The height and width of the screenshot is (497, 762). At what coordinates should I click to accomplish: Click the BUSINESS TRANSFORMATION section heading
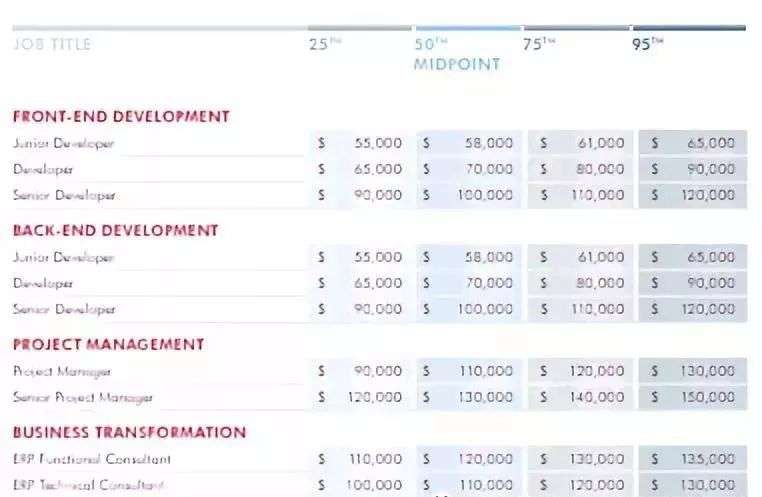click(x=129, y=432)
